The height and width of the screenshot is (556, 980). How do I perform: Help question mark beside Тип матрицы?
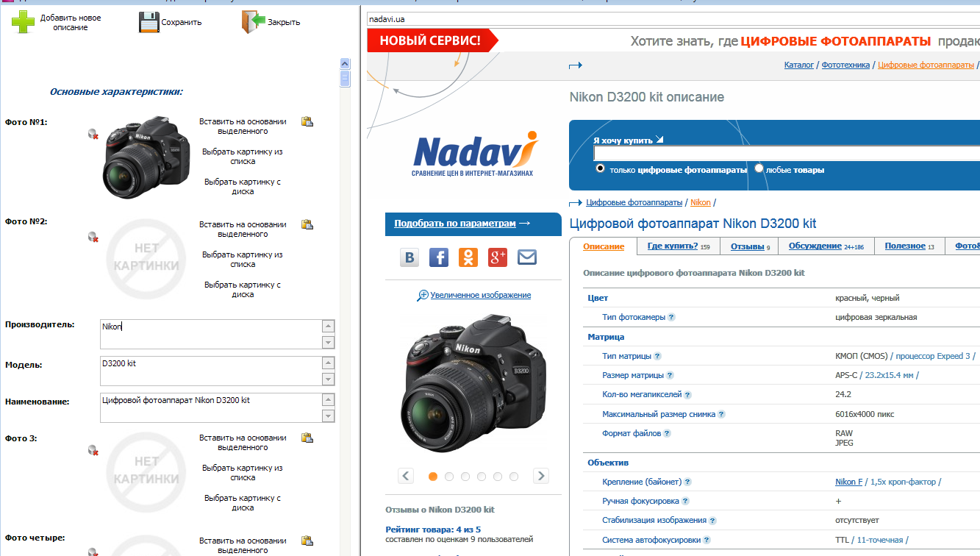(x=657, y=356)
